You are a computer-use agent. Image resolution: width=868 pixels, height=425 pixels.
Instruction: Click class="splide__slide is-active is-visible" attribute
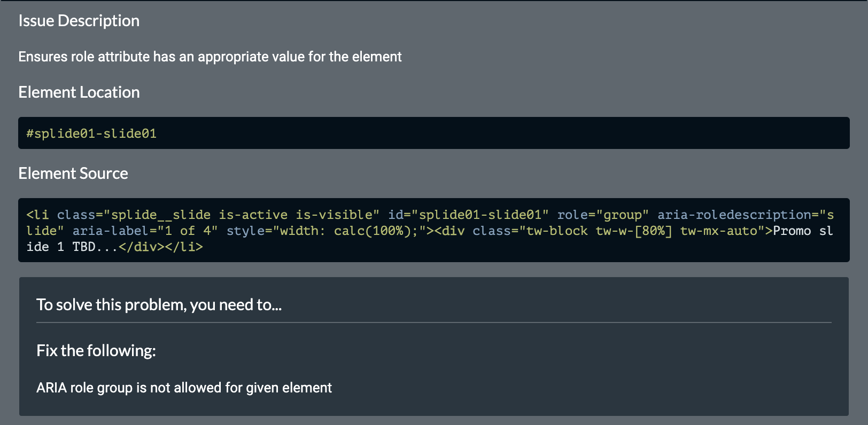coord(218,215)
